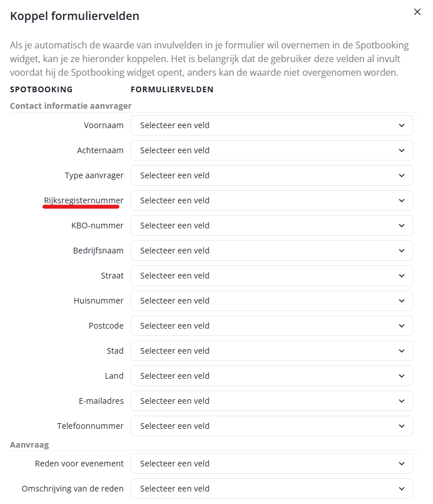The width and height of the screenshot is (433, 504).
Task: Open the Stad field dropdown
Action: pos(271,351)
